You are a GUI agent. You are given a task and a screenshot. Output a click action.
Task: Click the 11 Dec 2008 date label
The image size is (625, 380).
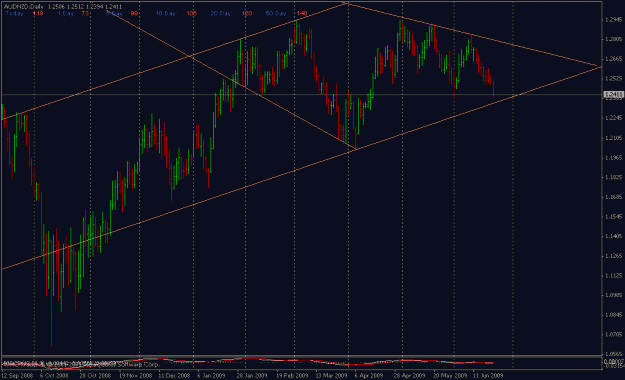pos(174,376)
